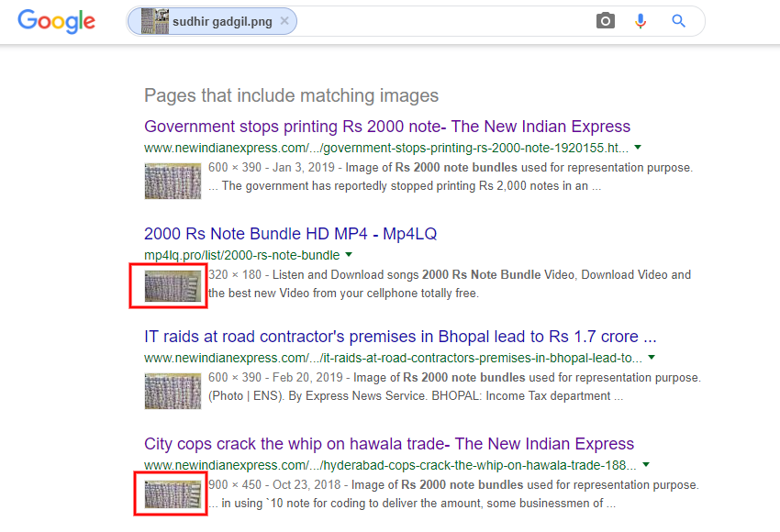Remove the sudhir gadgil.png image chip
The height and width of the screenshot is (532, 780).
[284, 21]
